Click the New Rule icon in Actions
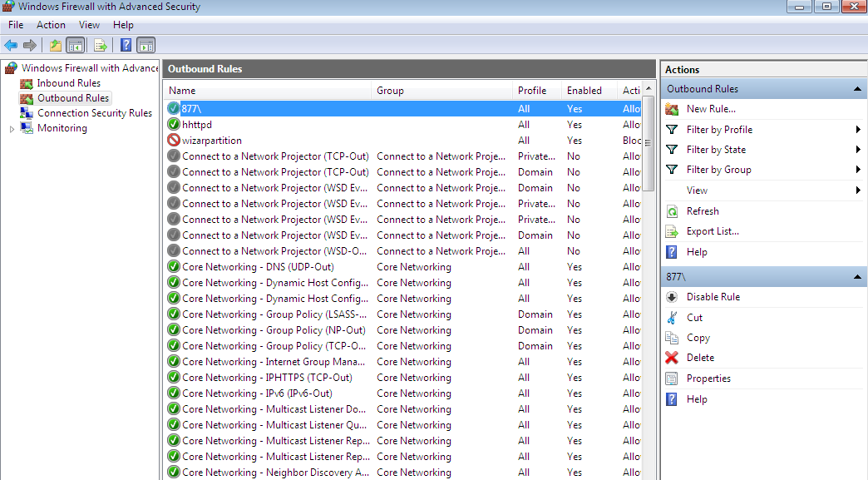Viewport: 868px width, 480px height. point(672,109)
